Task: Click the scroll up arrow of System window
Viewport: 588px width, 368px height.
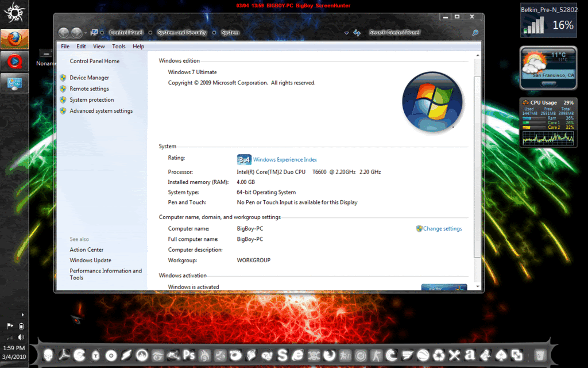Action: (x=477, y=55)
